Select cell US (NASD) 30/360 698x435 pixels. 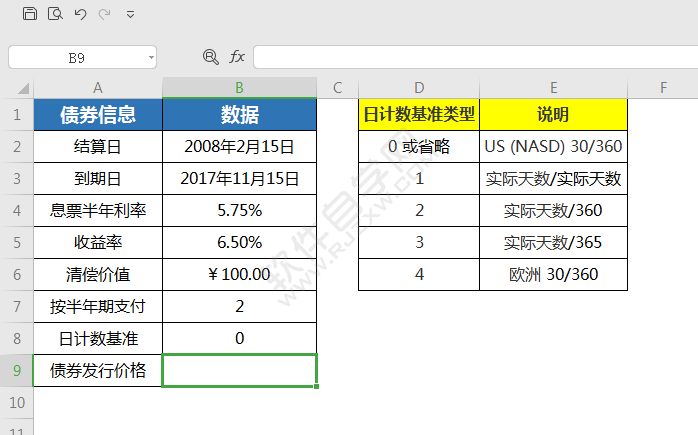[553, 146]
